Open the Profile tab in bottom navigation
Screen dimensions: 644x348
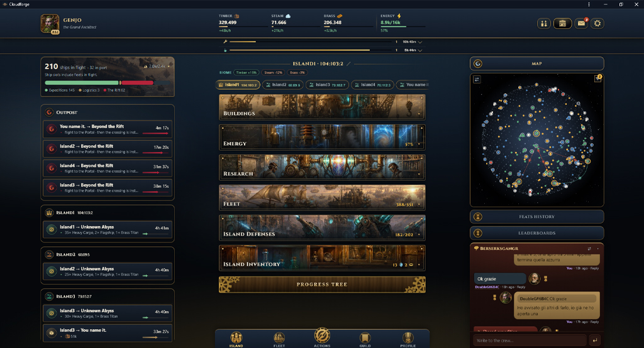[408, 339]
